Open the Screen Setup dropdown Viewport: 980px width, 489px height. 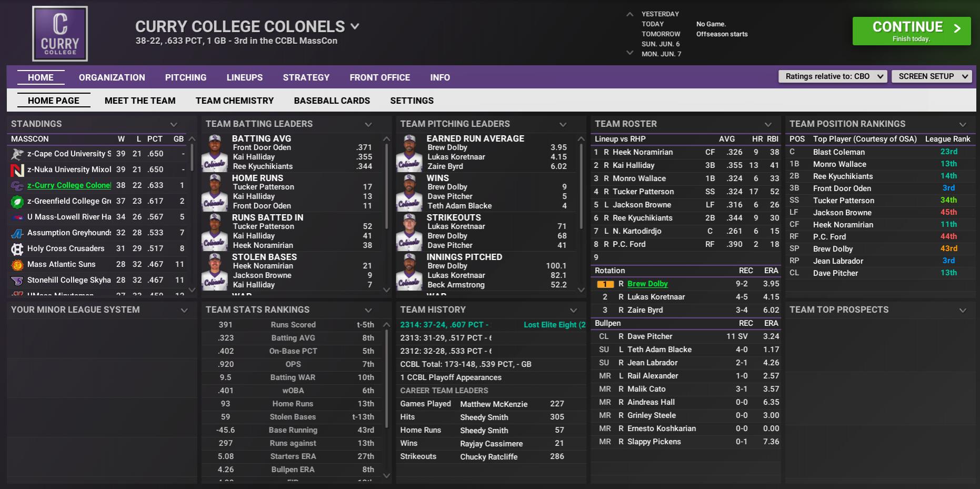[x=931, y=76]
